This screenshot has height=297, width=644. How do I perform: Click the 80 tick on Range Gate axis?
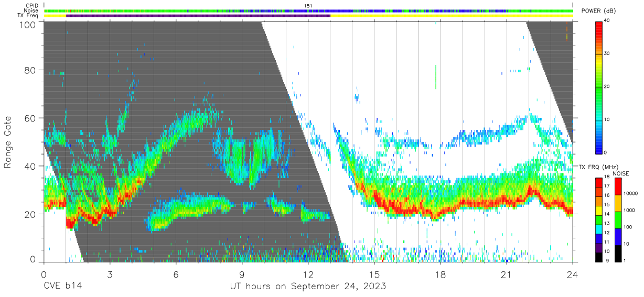point(30,70)
